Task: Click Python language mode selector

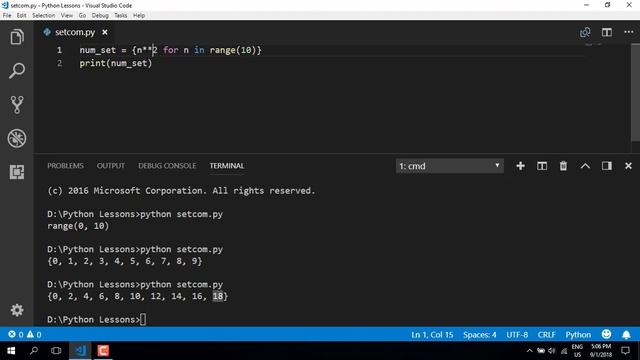Action: click(x=578, y=335)
